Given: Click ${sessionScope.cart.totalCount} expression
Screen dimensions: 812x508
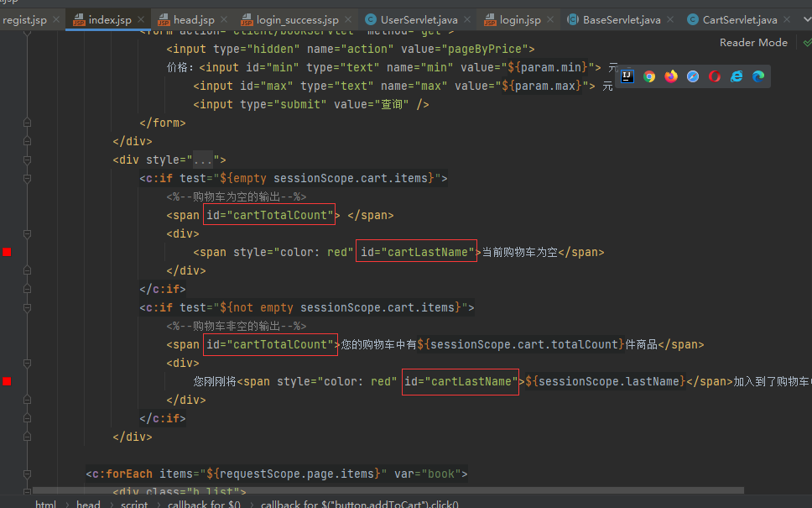Looking at the screenshot, I should click(520, 345).
